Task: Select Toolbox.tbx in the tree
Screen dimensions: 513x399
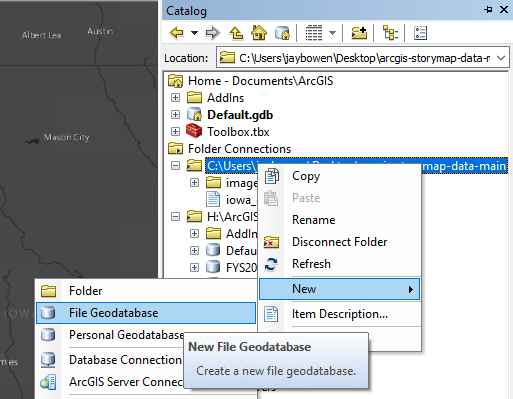Action: [238, 132]
